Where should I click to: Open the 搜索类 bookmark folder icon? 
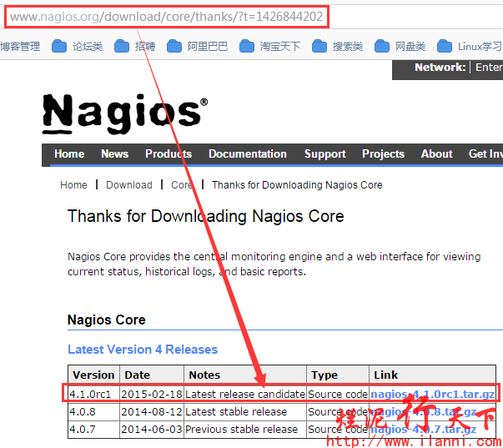[319, 46]
